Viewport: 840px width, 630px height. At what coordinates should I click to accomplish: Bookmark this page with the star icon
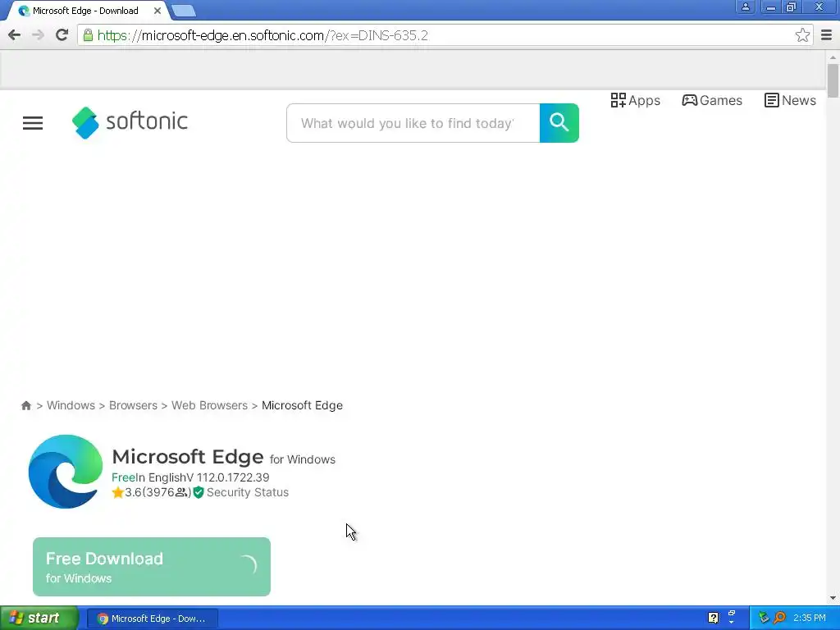point(802,35)
